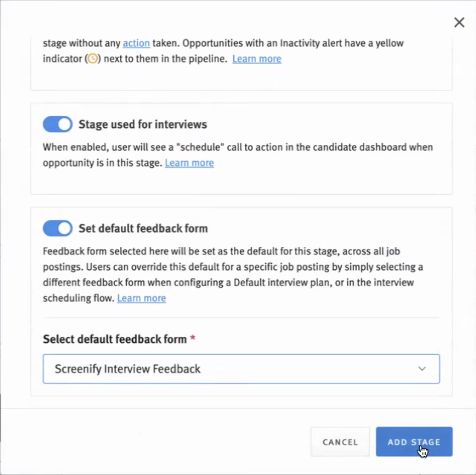Open Learn more link after interview scheduling flow
Viewport: 476px width, 475px height.
[x=141, y=298]
